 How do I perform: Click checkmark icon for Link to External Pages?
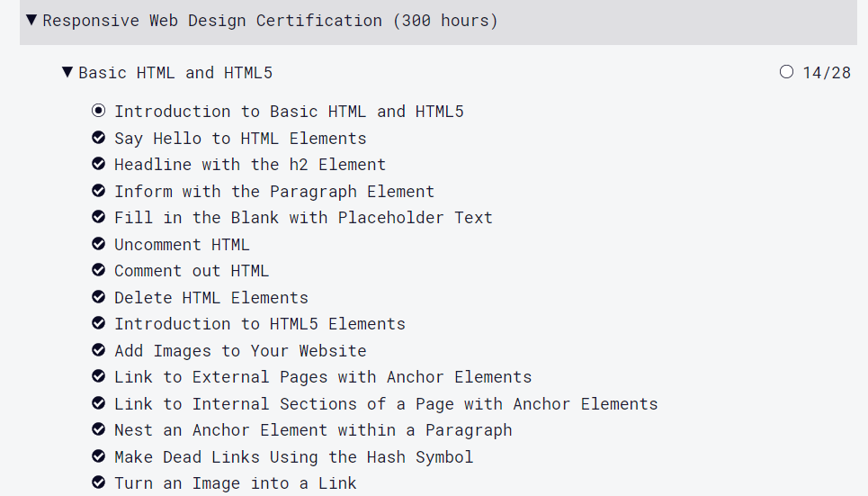99,376
